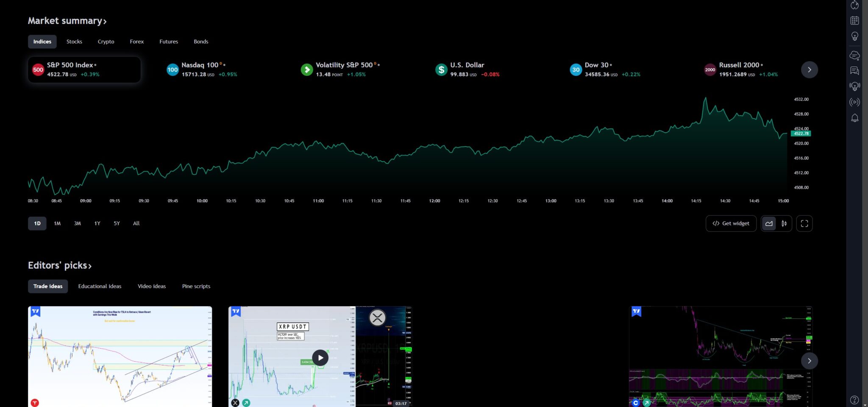868x407 pixels.
Task: Select the Nasdaq 100 market card
Action: 203,70
